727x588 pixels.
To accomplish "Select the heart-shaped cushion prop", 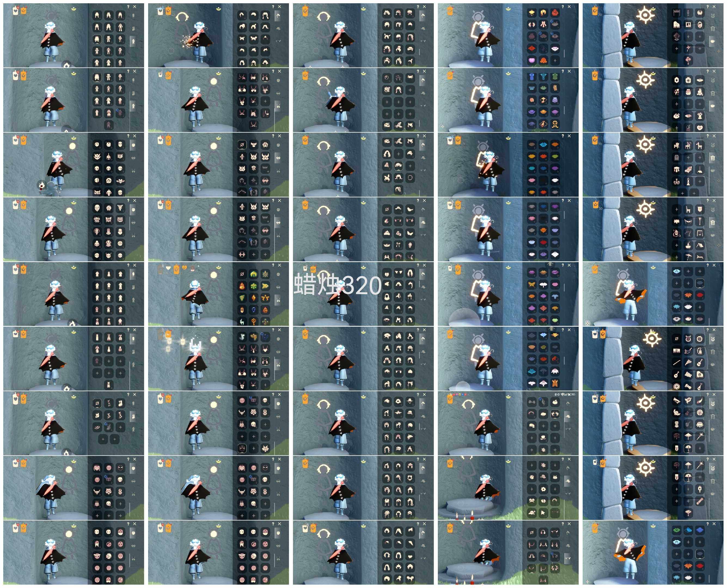I will point(699,128).
